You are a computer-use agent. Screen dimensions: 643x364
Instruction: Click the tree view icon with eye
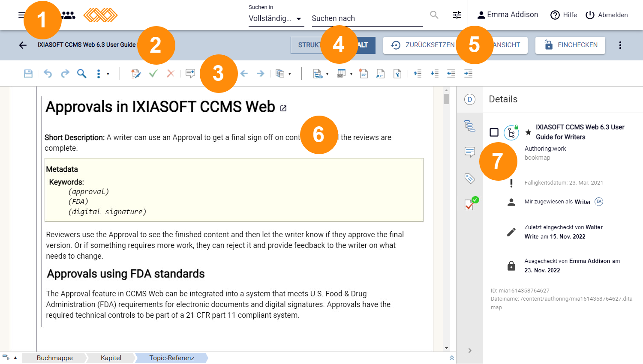click(318, 74)
